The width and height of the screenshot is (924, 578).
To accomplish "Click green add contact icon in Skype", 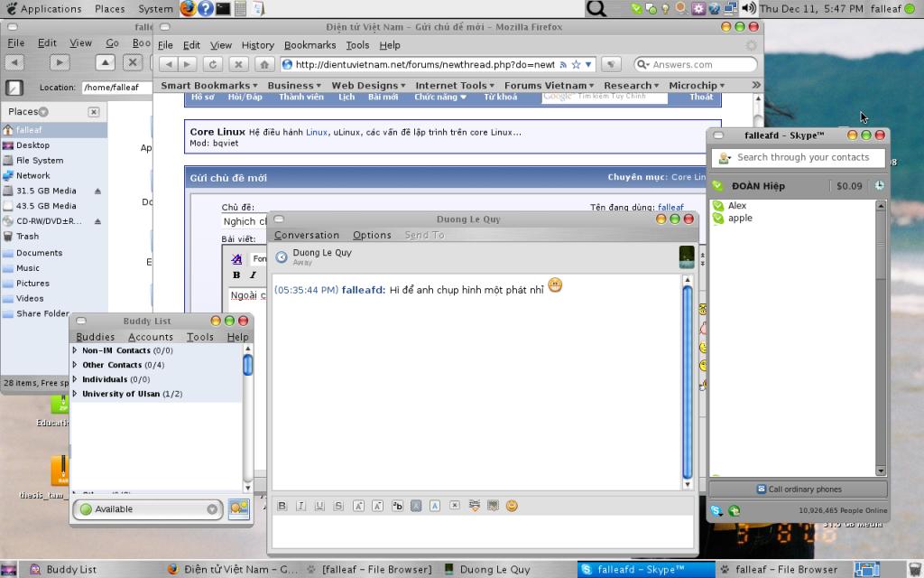I will point(734,511).
